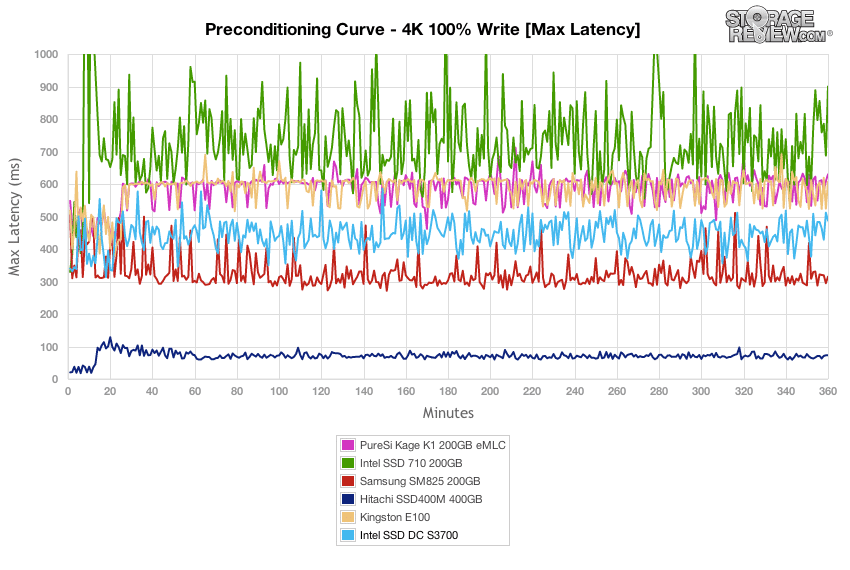
Task: Click the x-axis label 20
Action: click(x=110, y=391)
